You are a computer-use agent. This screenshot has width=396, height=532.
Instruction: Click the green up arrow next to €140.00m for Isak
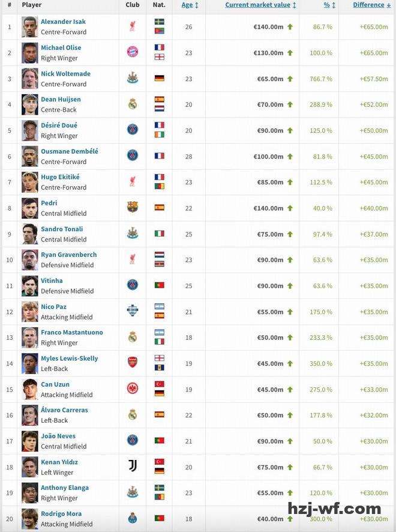[290, 27]
